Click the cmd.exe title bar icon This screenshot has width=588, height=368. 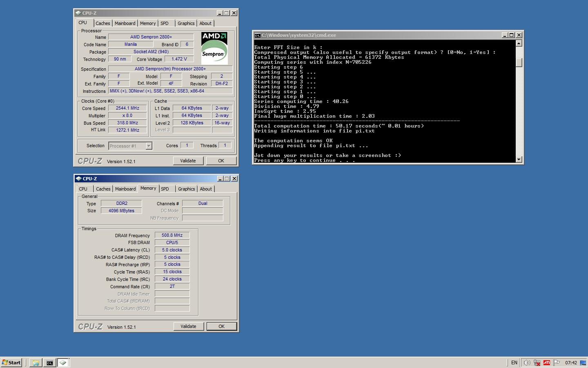click(257, 35)
